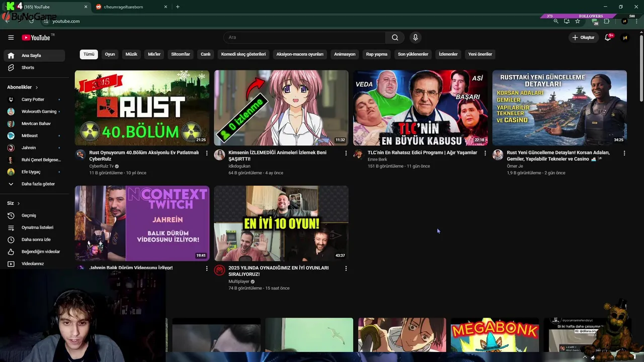Open Geçmiş history icon in sidebar
The image size is (644, 362).
(11, 215)
